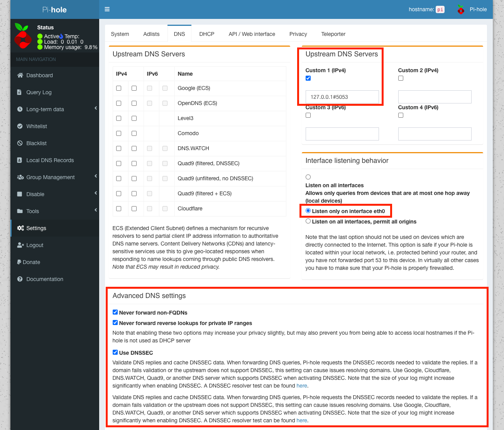Open second DNSSEC resolver test 'here' link
Image resolution: width=504 pixels, height=430 pixels.
(x=302, y=420)
